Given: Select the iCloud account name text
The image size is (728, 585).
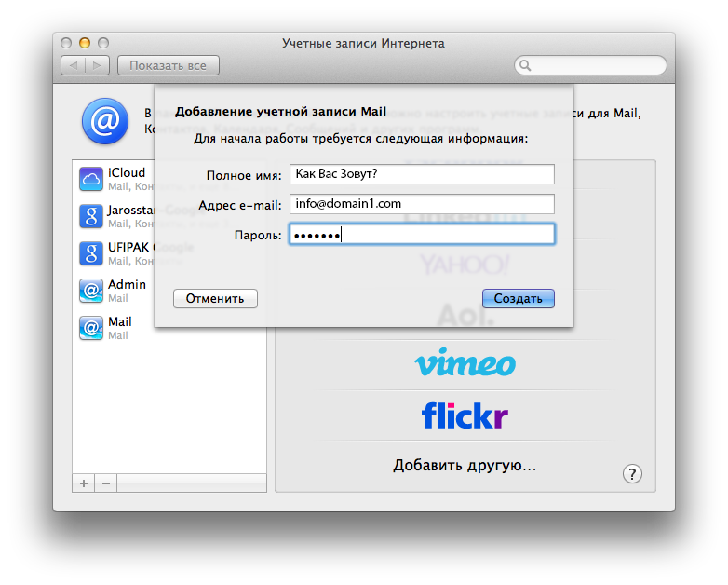Looking at the screenshot, I should (127, 173).
